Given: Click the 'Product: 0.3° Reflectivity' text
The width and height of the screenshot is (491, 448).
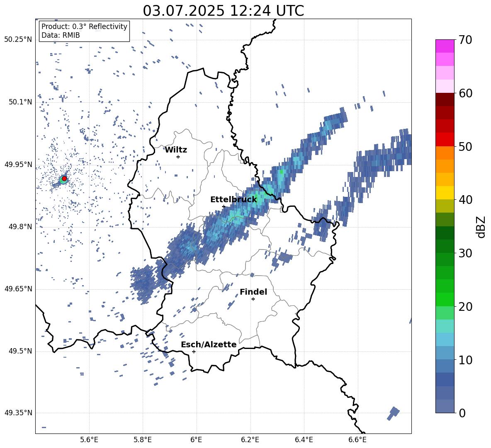Looking at the screenshot, I should coord(84,26).
